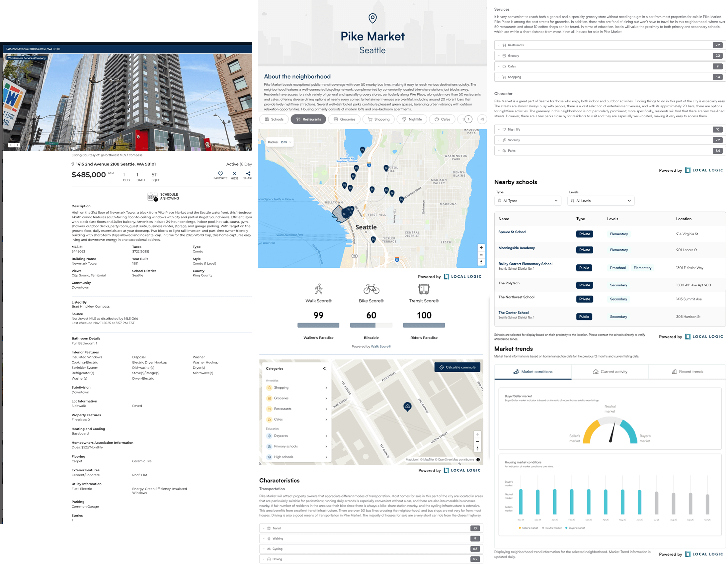
Task: Toggle the Nightlife filter chip
Action: (x=412, y=119)
